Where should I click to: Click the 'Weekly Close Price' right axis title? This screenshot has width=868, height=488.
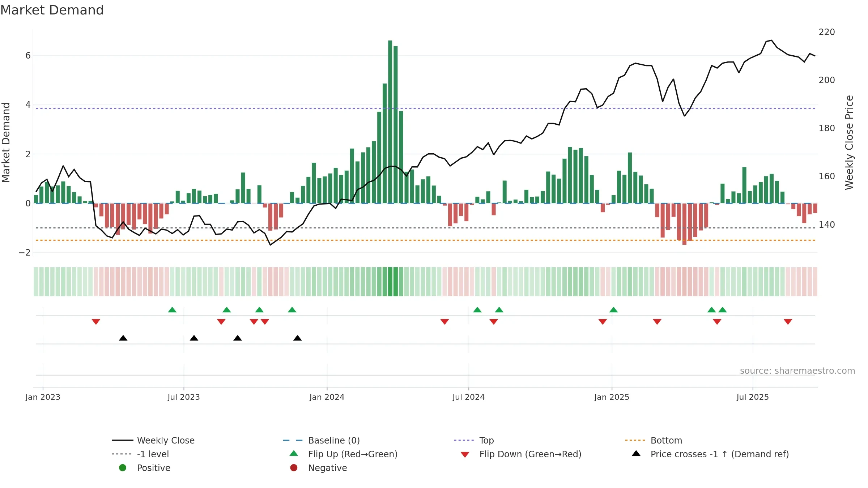849,142
